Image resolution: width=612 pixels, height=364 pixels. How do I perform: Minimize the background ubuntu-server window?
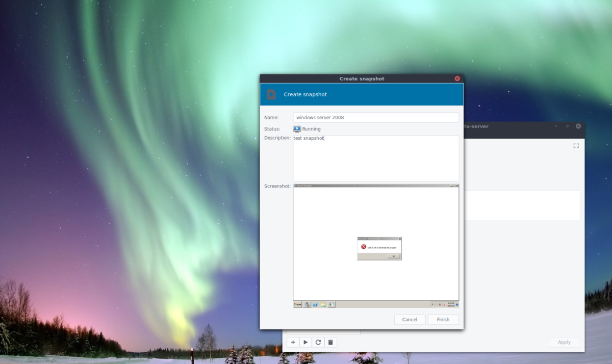tap(556, 126)
